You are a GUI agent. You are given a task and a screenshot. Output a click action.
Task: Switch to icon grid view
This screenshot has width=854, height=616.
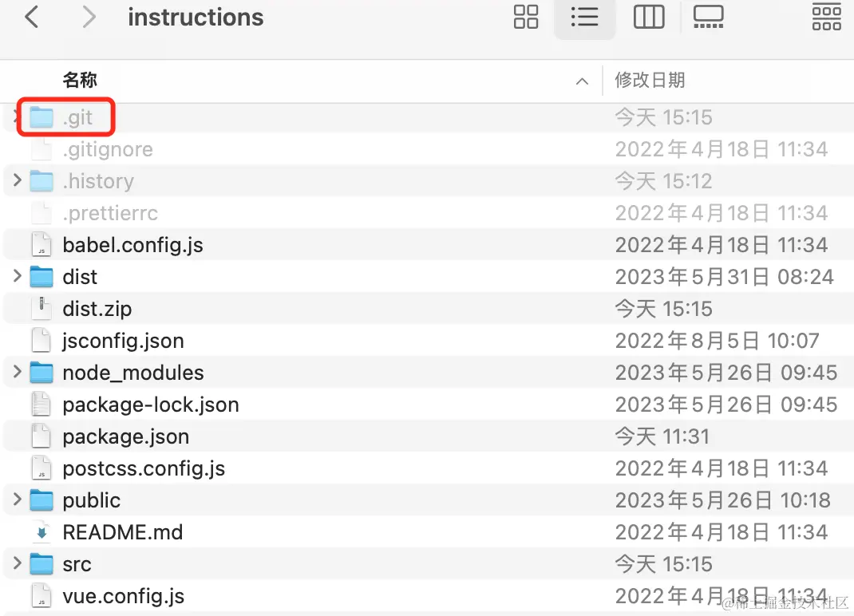tap(526, 17)
